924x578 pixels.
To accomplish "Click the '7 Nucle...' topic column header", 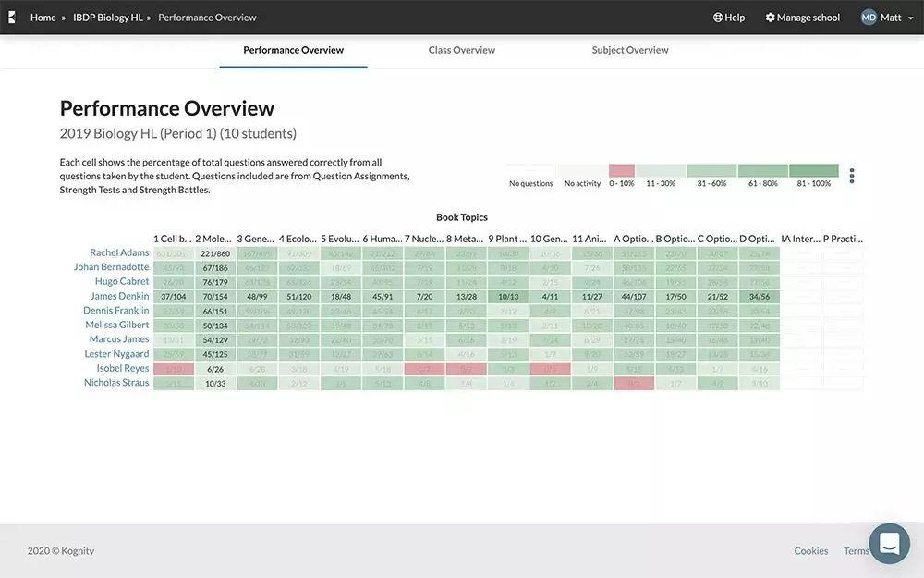I will 424,239.
